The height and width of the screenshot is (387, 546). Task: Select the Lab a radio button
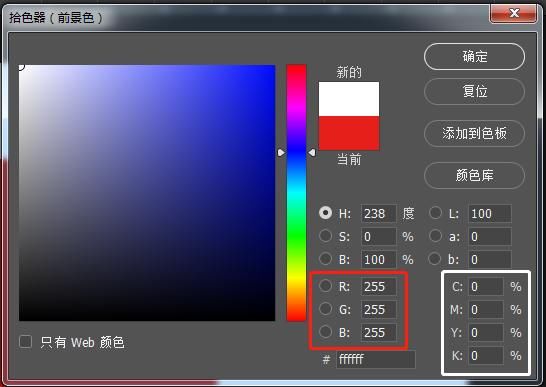tap(435, 236)
